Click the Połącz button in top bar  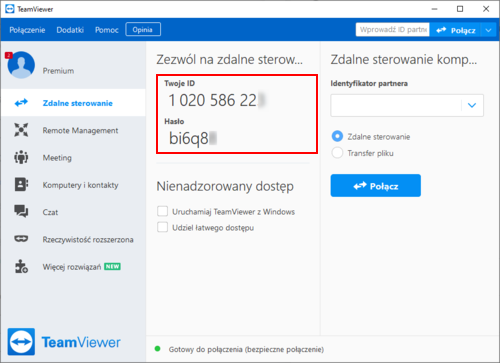pos(455,30)
